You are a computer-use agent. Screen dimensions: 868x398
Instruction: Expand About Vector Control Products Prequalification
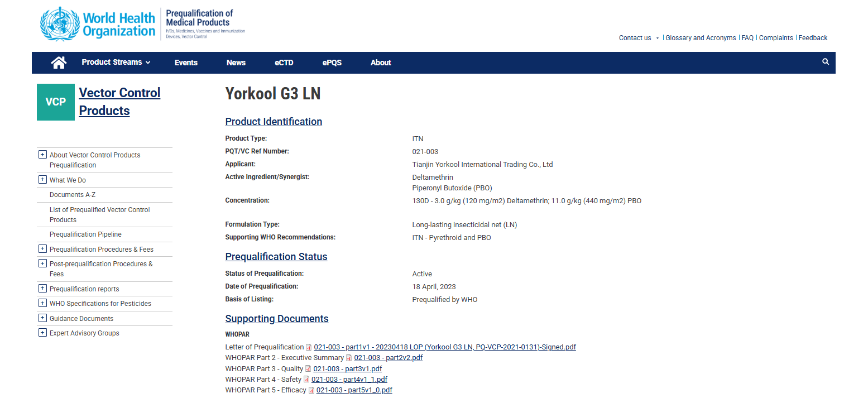(x=42, y=155)
